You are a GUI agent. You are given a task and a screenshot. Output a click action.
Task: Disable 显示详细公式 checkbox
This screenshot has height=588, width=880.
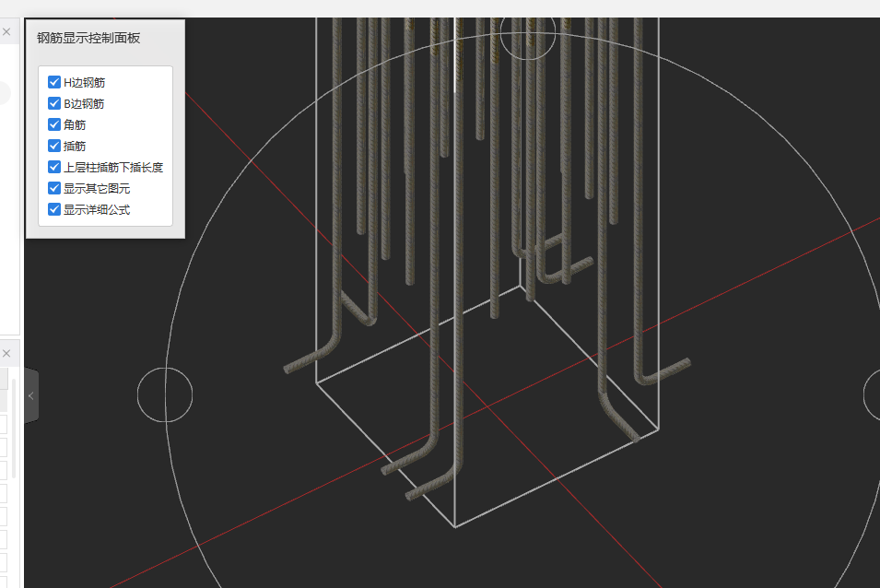click(54, 209)
